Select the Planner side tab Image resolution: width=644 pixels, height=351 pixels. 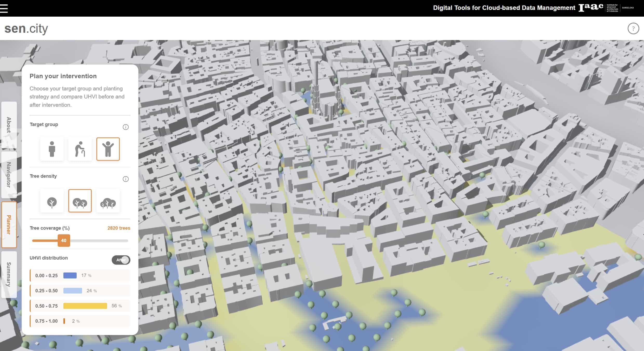(x=9, y=225)
